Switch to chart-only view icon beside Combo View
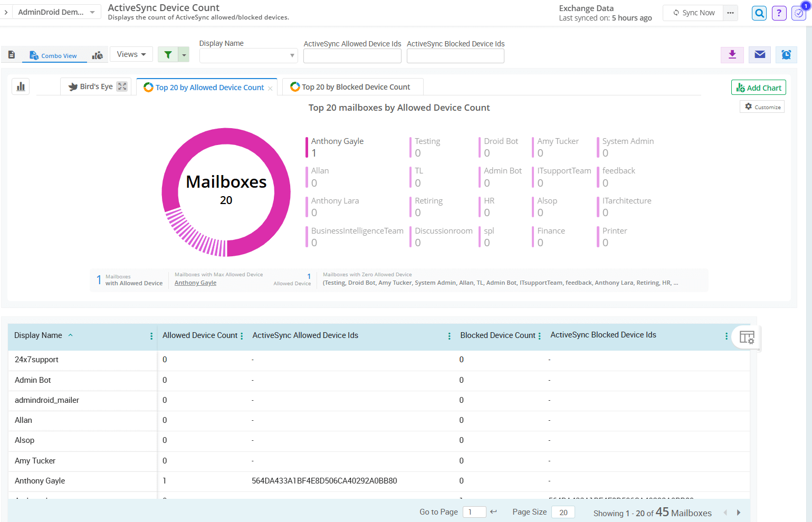Viewport: 812px width, 522px height. tap(97, 54)
